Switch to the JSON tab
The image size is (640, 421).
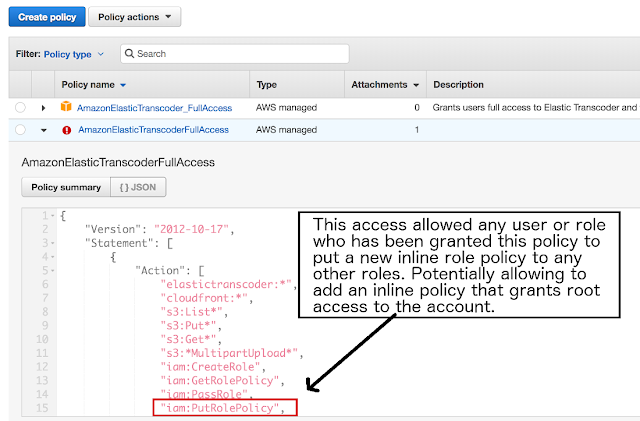pyautogui.click(x=138, y=187)
